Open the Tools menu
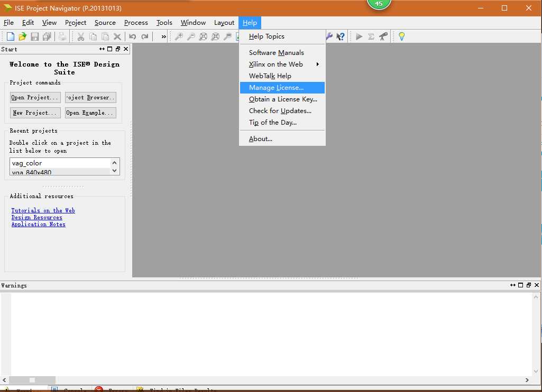The image size is (542, 392). point(164,22)
